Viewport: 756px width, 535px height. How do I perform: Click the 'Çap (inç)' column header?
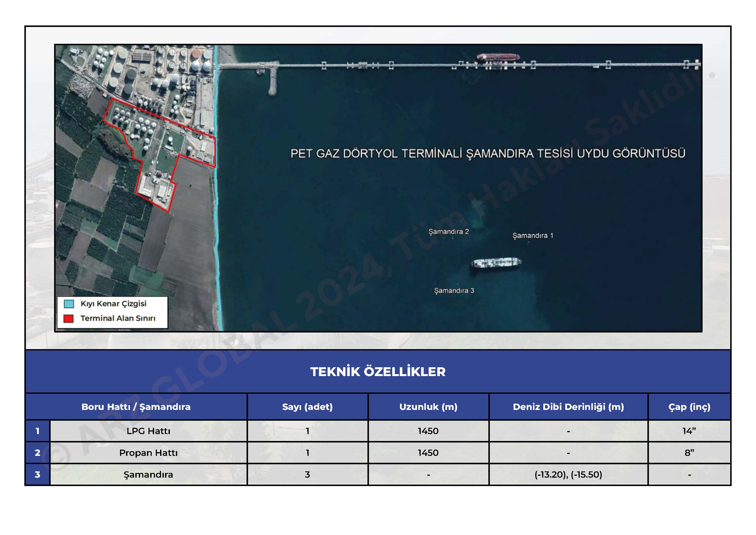(x=689, y=407)
